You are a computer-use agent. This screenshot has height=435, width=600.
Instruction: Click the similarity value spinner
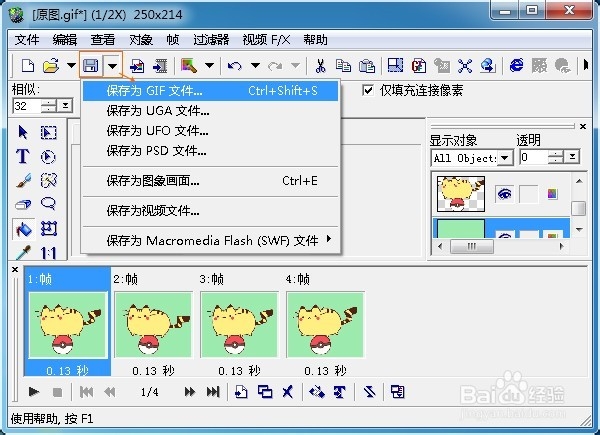(49, 106)
